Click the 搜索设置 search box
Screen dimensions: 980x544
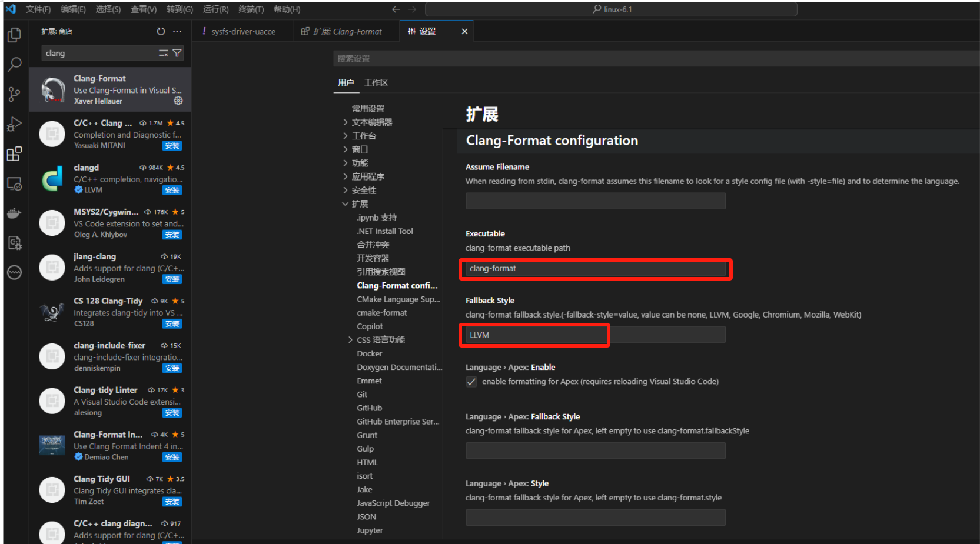click(x=656, y=58)
